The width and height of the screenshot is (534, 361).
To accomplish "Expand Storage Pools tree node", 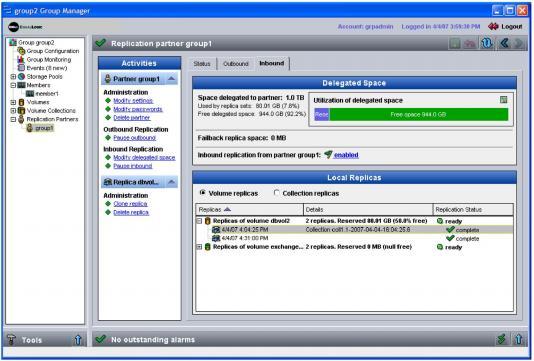I will coord(13,77).
